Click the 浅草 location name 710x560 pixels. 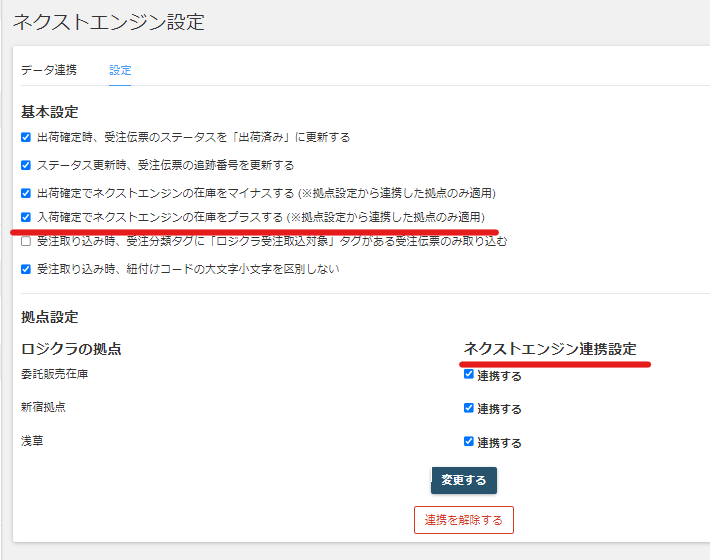32,441
